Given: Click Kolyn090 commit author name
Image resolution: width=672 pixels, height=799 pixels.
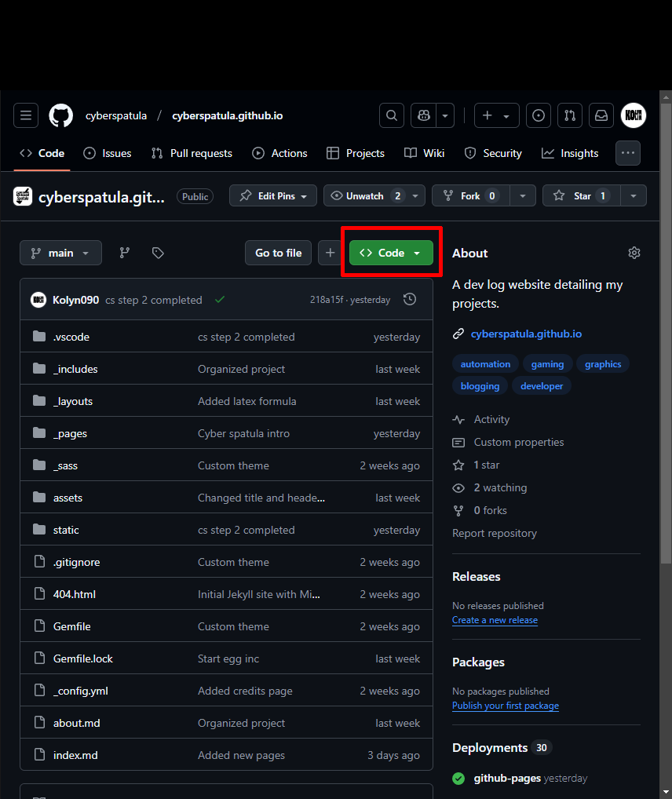Looking at the screenshot, I should 76,300.
